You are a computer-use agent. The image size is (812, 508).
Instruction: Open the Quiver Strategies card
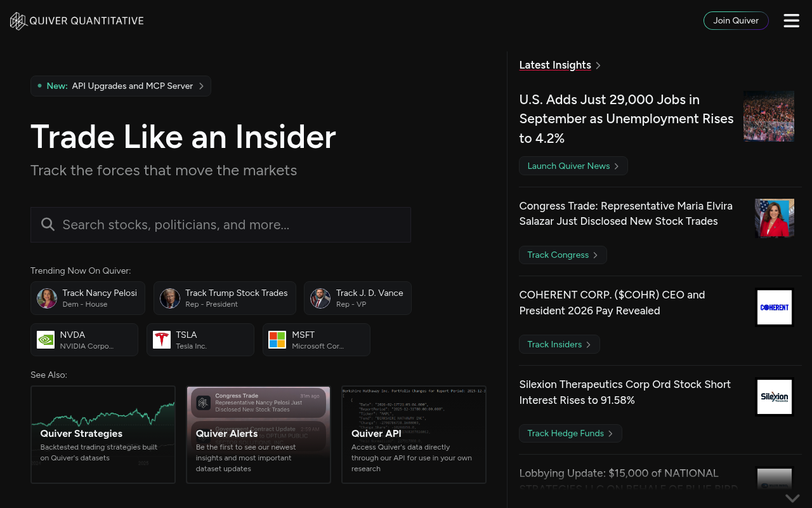(x=103, y=435)
